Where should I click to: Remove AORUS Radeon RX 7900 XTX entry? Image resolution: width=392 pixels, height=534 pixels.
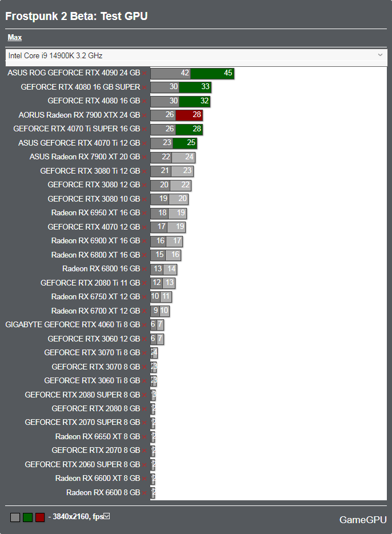(x=145, y=115)
